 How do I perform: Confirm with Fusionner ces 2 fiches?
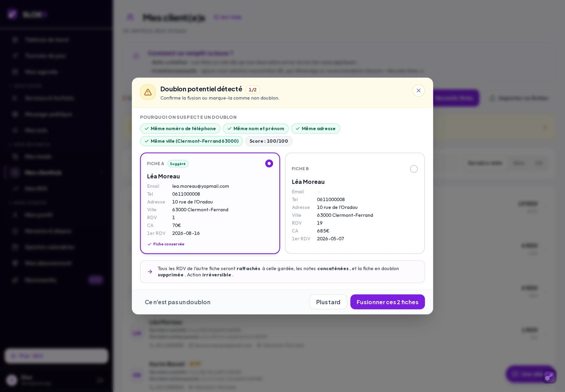click(x=387, y=302)
